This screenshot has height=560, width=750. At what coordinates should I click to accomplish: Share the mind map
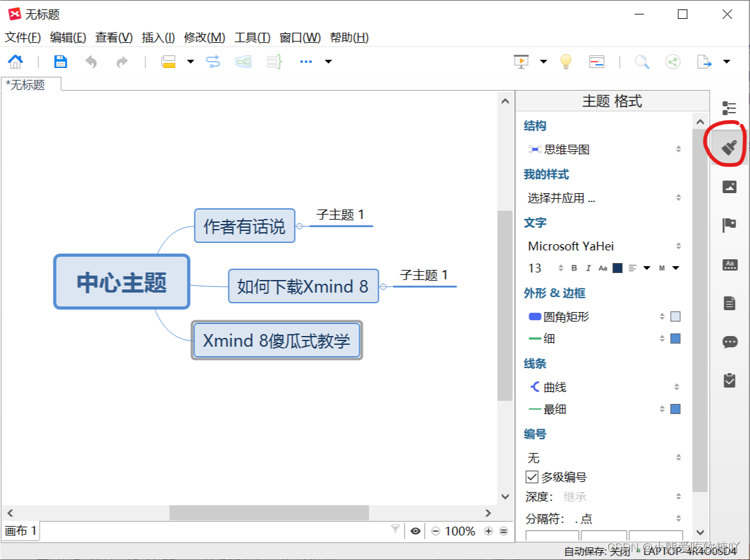[x=673, y=62]
